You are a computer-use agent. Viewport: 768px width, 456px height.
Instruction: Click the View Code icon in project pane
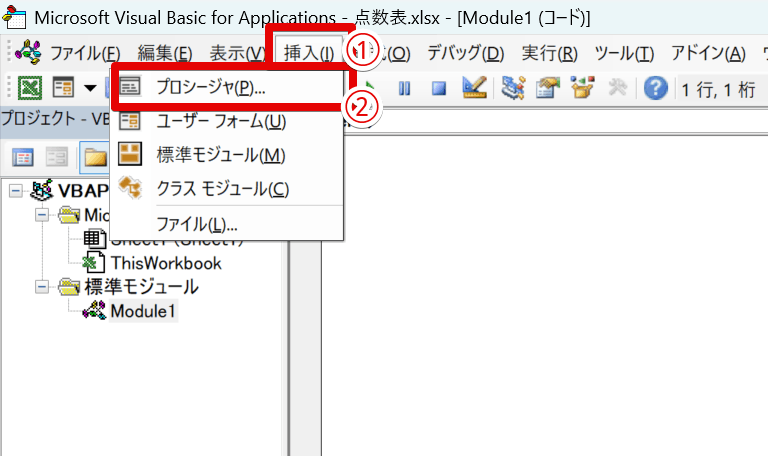(x=23, y=157)
